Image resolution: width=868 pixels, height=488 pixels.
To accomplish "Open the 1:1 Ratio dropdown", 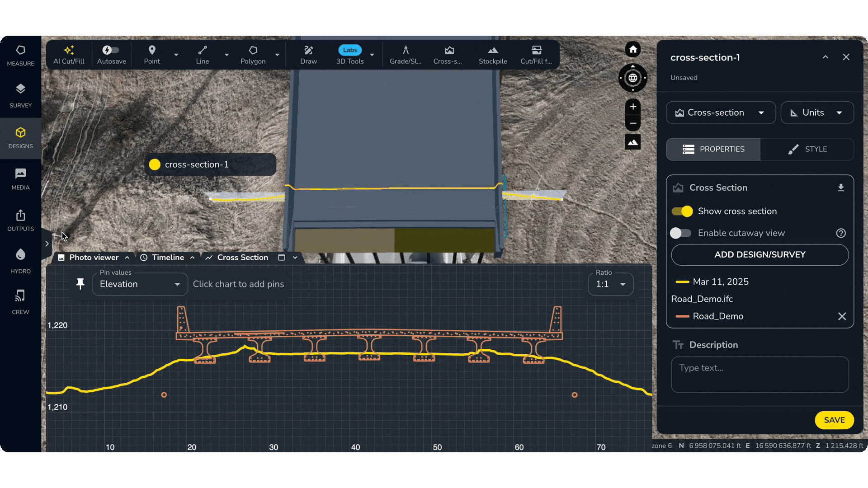I will (610, 284).
